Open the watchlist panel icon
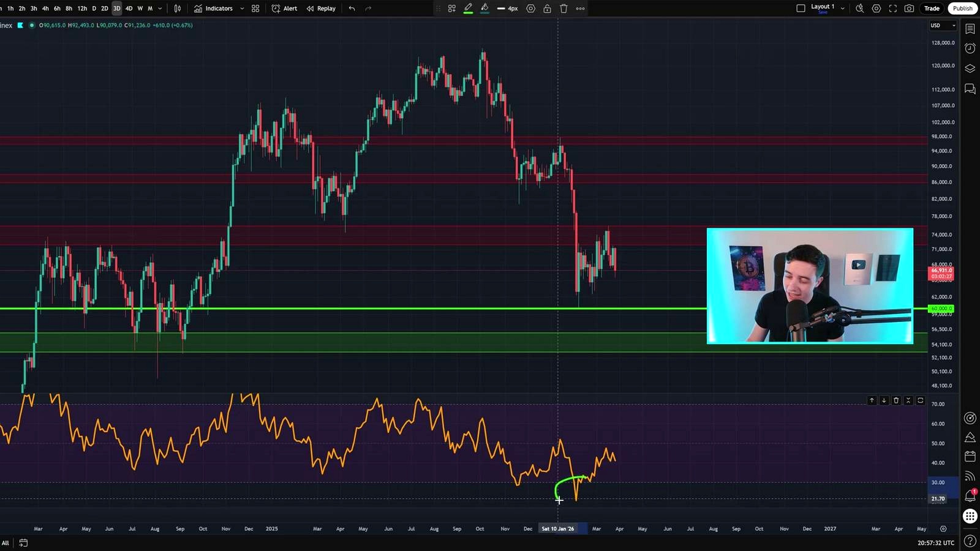The image size is (980, 551). point(970,29)
